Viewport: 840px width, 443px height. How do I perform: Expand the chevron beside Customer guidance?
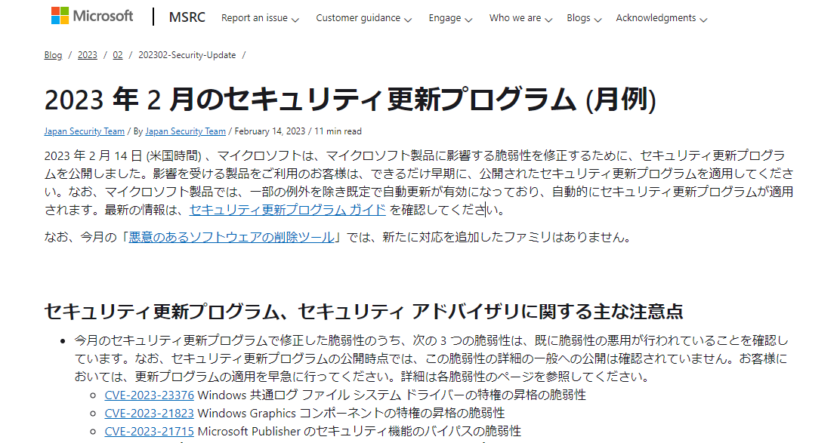point(408,19)
